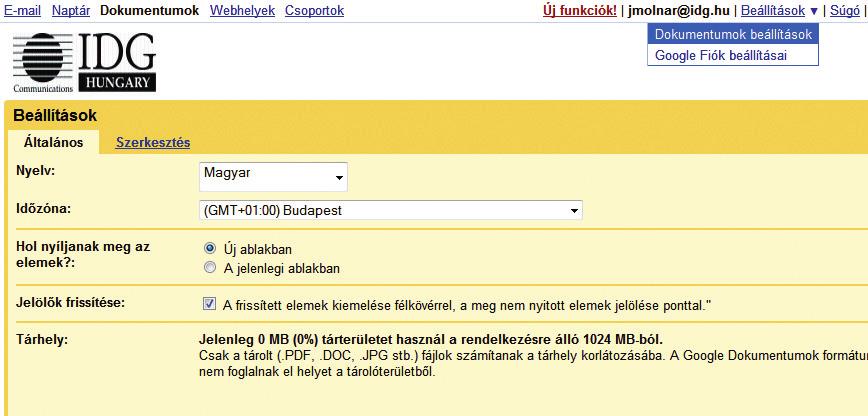Click the Dokumentumok header text
Viewport: 868px width, 416px height.
point(149,11)
